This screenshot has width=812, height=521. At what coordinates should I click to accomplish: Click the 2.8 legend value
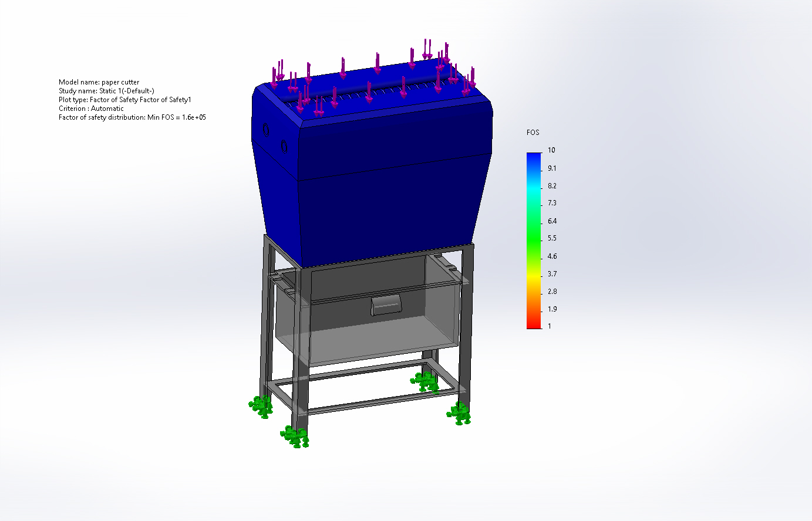pos(552,292)
